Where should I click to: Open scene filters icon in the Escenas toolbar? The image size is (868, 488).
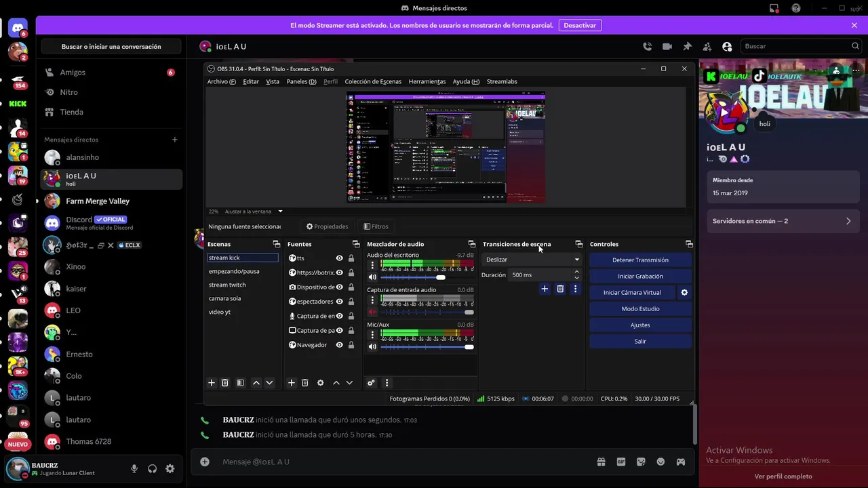coord(240,383)
